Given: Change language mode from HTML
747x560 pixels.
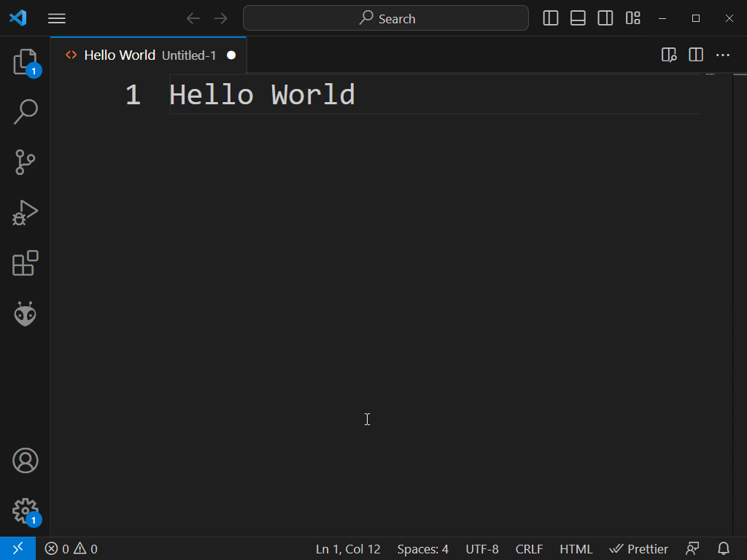Looking at the screenshot, I should (576, 549).
